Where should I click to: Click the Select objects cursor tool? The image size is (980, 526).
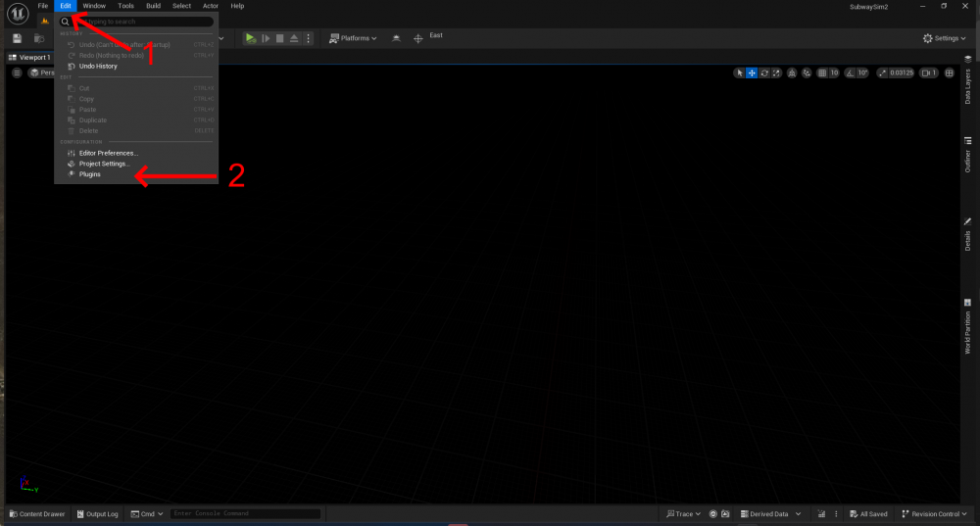(740, 72)
